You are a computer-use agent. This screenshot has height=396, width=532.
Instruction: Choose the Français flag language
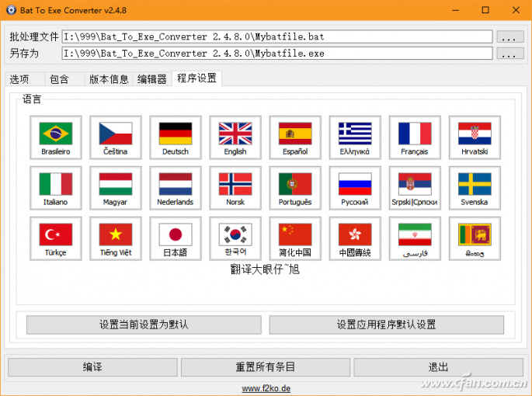(x=415, y=137)
